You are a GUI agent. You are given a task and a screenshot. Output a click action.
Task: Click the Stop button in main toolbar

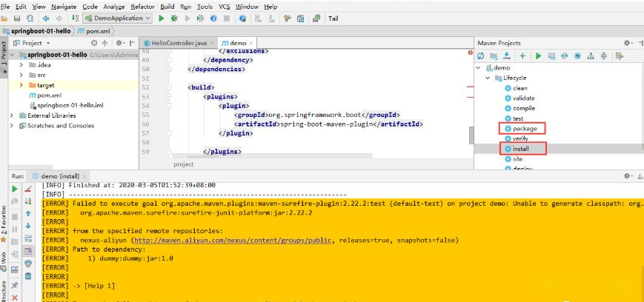(x=226, y=19)
